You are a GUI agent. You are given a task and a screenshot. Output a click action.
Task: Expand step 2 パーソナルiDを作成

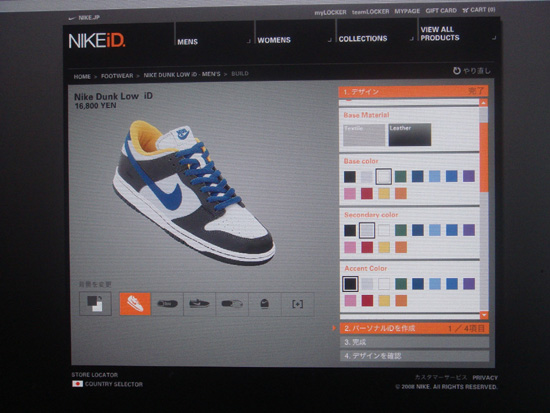click(414, 328)
